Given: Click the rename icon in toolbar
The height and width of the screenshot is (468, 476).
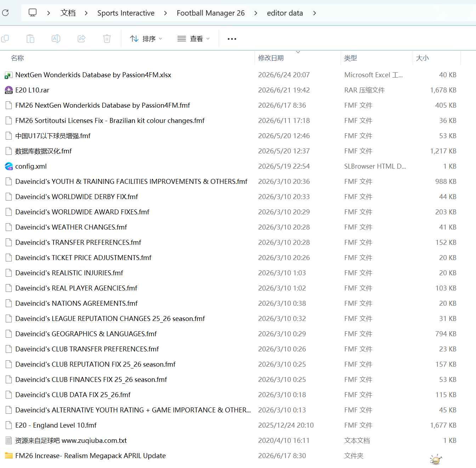Looking at the screenshot, I should 56,39.
